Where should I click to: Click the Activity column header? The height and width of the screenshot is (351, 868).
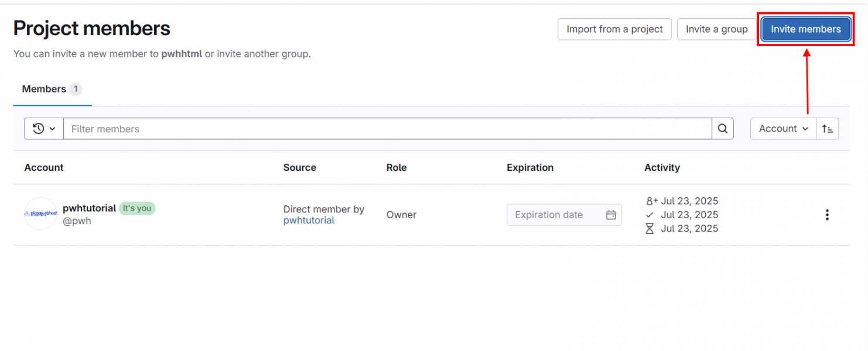(x=662, y=167)
